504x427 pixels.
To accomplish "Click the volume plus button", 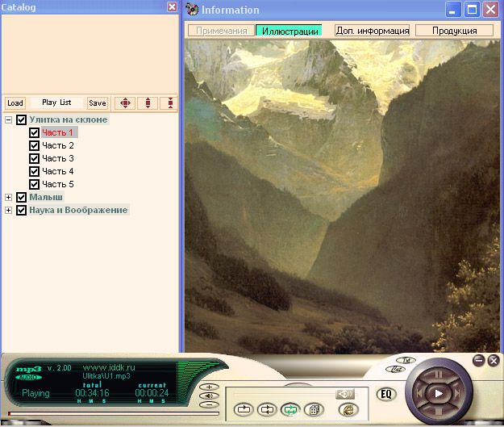I will point(210,387).
